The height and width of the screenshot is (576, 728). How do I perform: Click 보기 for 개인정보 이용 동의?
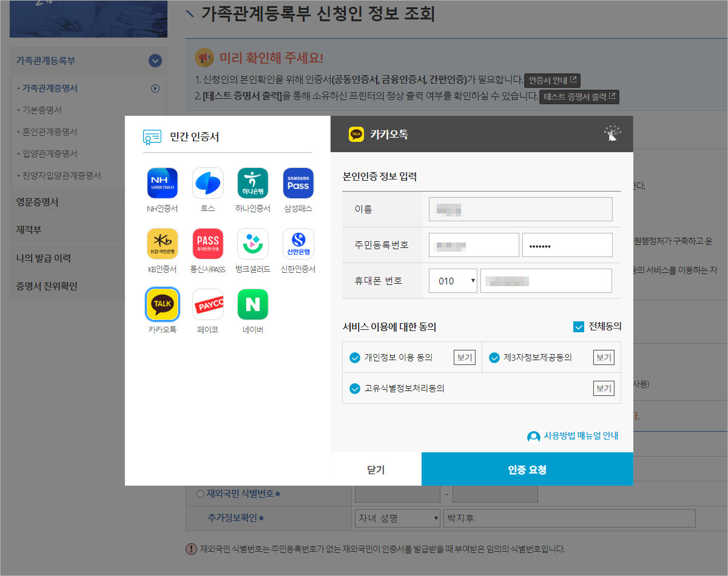pos(464,358)
